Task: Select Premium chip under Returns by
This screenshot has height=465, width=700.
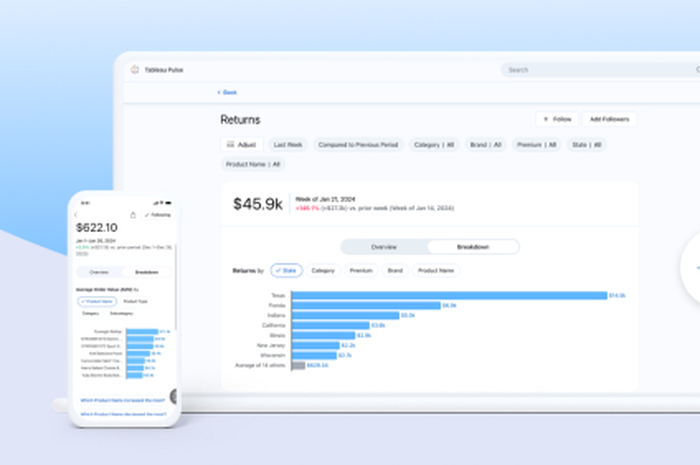Action: click(361, 270)
